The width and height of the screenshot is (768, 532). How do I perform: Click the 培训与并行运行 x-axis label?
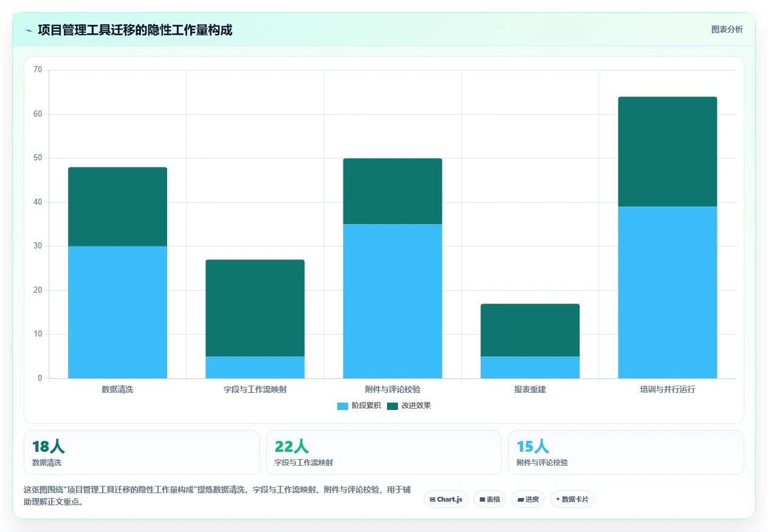click(668, 389)
